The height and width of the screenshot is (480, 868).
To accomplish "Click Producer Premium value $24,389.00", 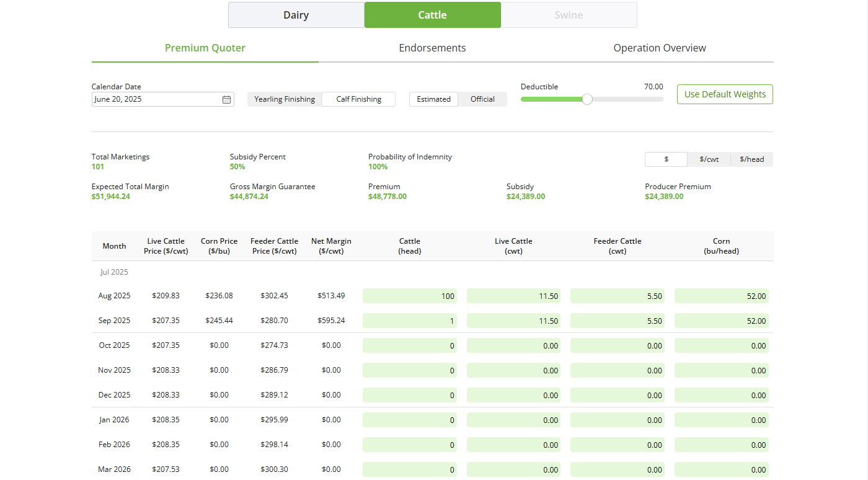I will 664,197.
